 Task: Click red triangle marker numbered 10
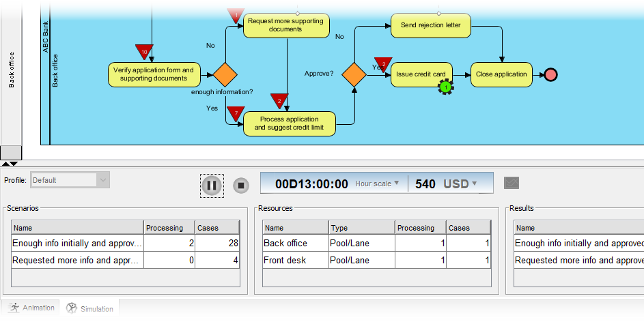pos(143,52)
